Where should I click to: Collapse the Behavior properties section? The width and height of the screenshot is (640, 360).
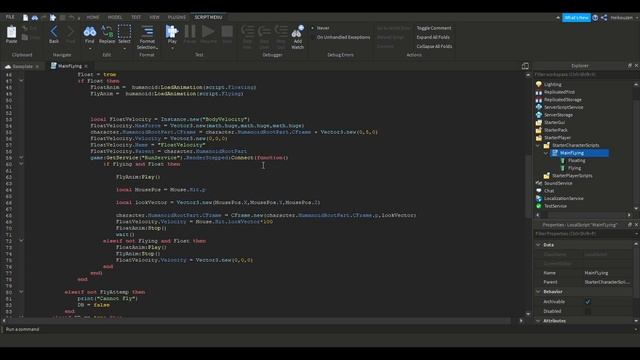click(538, 292)
